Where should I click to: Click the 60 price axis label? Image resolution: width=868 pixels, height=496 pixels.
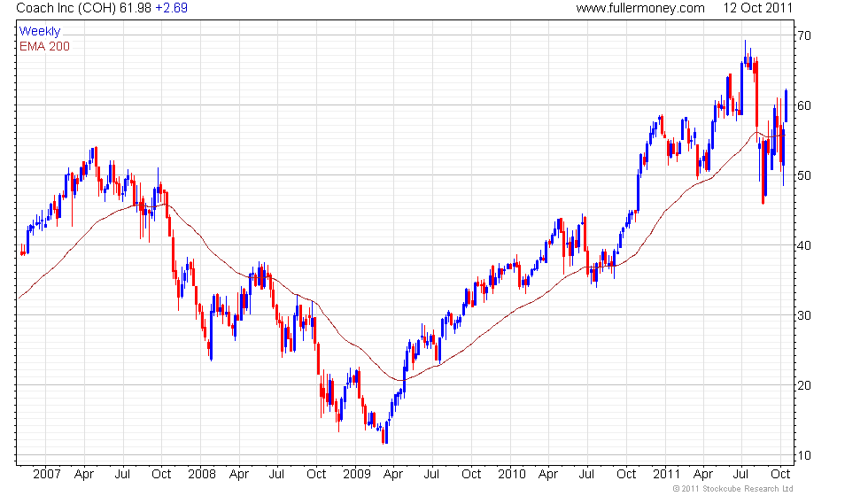coord(804,105)
